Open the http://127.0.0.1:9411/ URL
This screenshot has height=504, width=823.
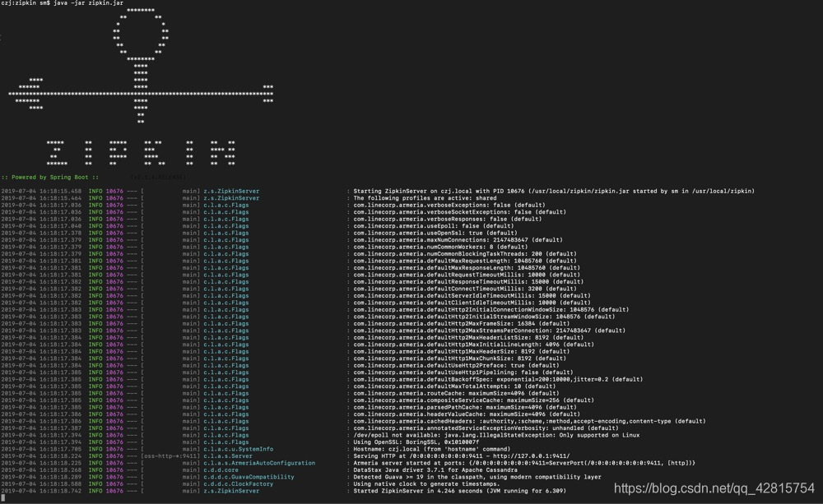pyautogui.click(x=531, y=456)
